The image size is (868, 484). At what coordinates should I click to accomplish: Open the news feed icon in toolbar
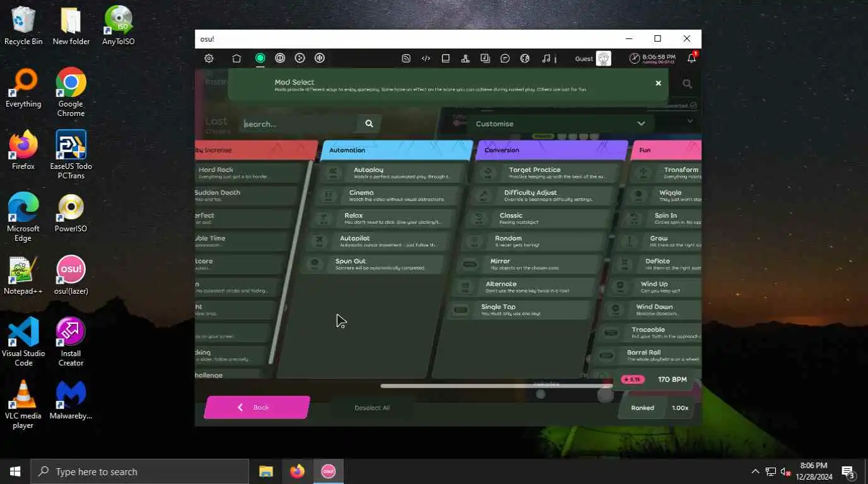coord(406,58)
